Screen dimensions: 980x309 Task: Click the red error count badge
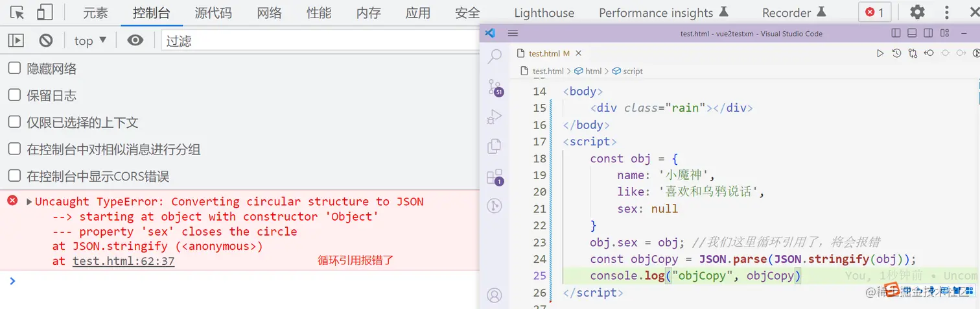tap(875, 12)
